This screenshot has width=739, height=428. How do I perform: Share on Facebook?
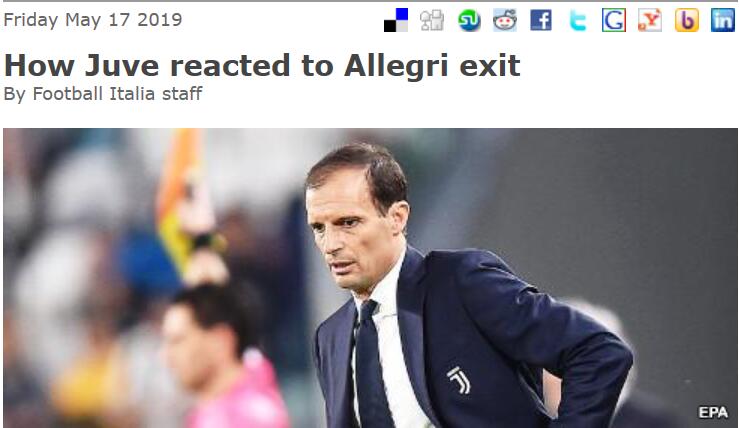tap(541, 20)
